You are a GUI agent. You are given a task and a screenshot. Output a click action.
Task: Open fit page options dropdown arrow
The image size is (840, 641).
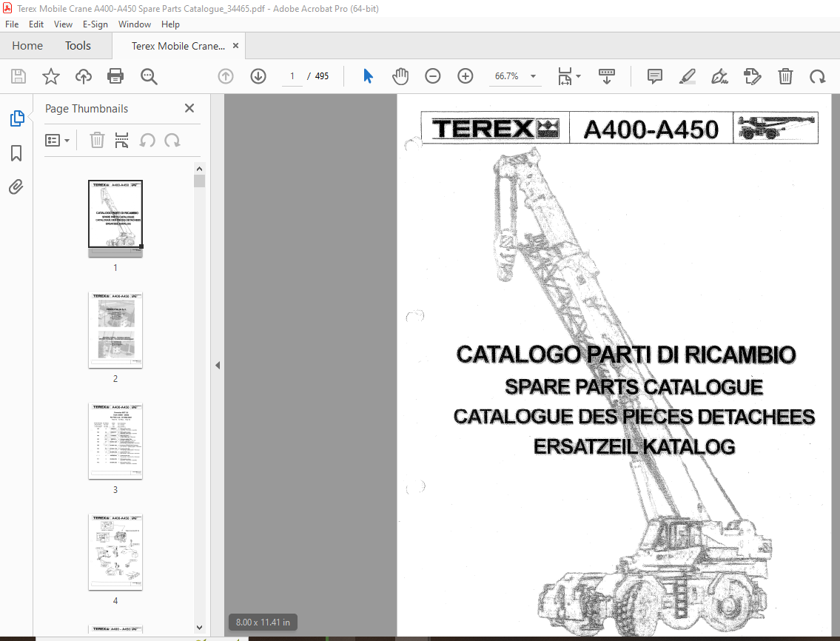(x=579, y=76)
